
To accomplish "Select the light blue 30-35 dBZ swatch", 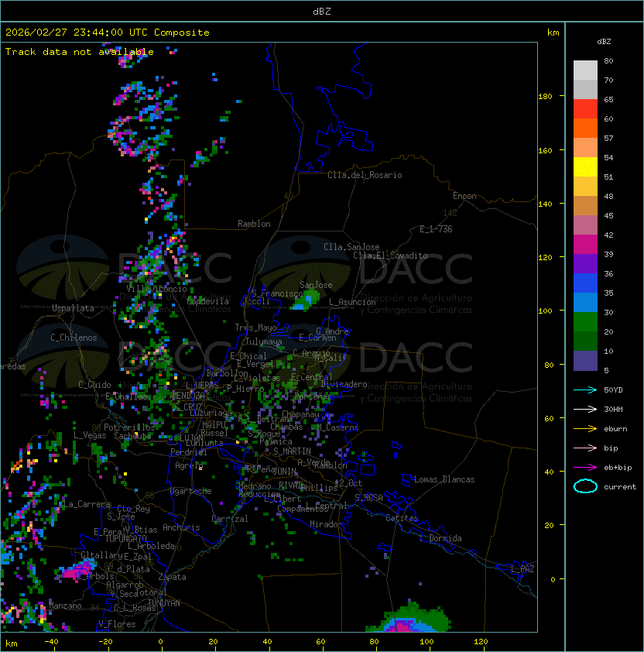I will (x=585, y=303).
